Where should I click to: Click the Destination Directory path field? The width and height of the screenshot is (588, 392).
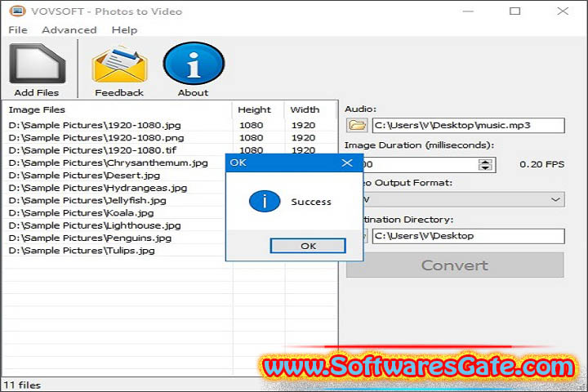tap(468, 236)
